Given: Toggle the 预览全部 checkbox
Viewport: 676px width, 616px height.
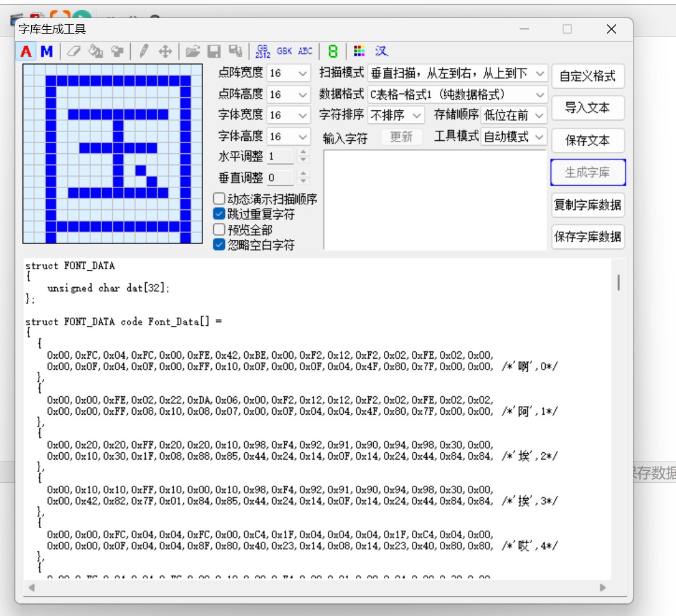Looking at the screenshot, I should coord(219,230).
